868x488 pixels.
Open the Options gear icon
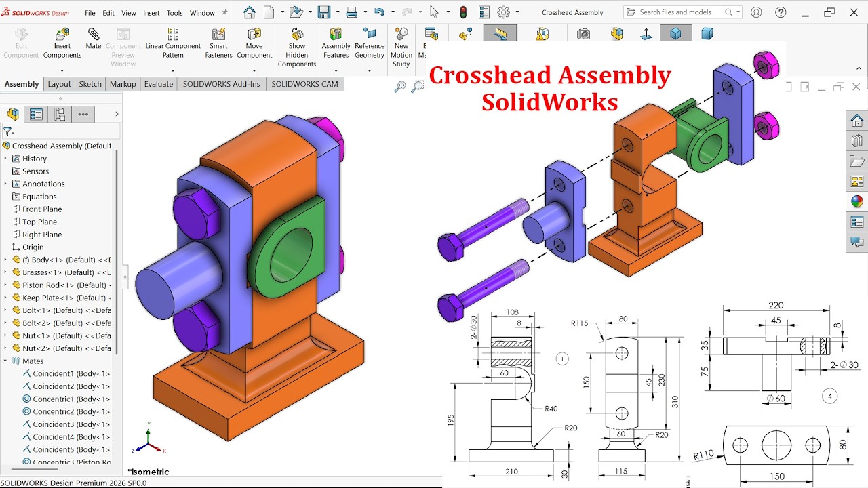pyautogui.click(x=503, y=12)
